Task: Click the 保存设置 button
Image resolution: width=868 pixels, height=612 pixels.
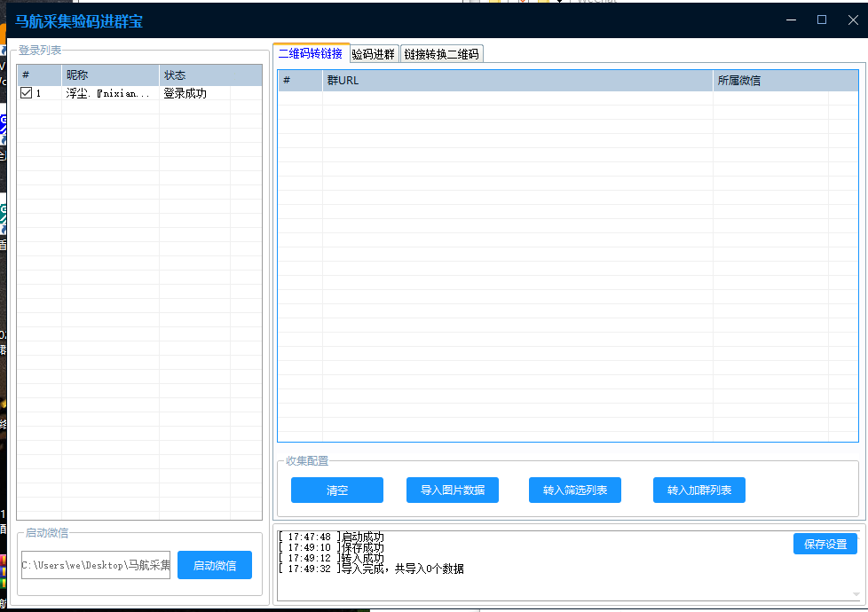Action: (825, 544)
